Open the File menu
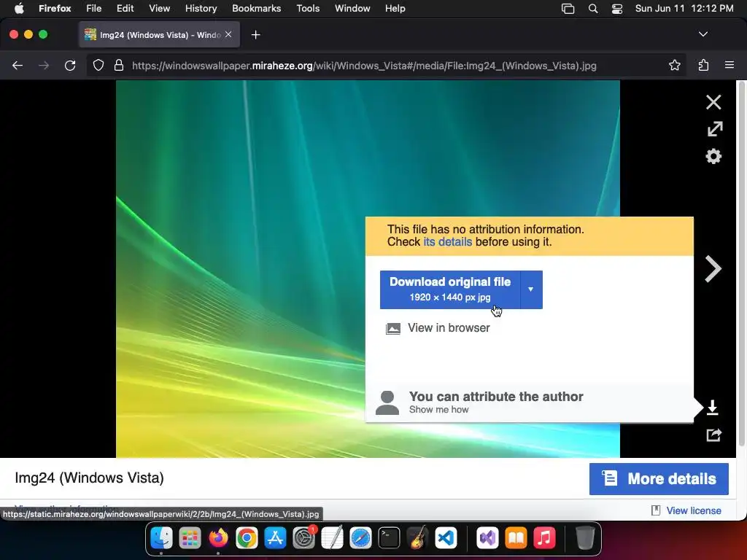 tap(94, 8)
